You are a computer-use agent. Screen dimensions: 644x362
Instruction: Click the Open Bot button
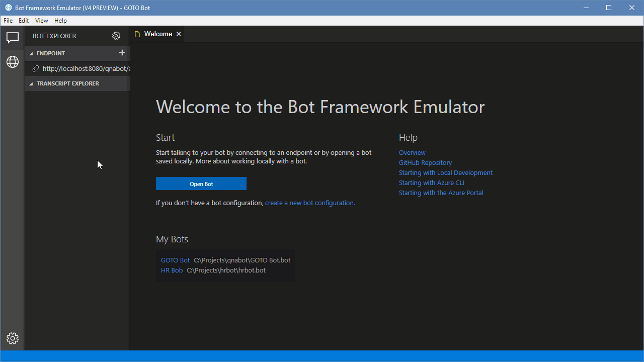point(201,184)
